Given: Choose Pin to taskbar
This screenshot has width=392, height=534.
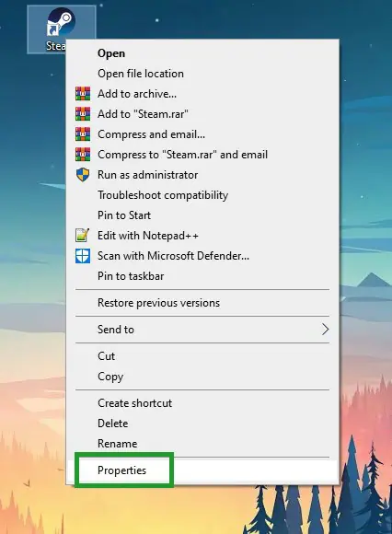Looking at the screenshot, I should click(x=202, y=276).
